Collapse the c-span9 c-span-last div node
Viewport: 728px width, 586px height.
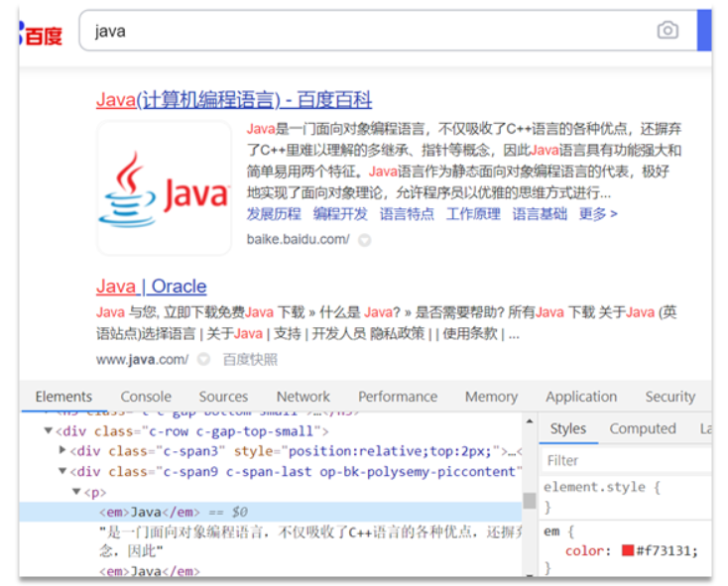click(62, 471)
